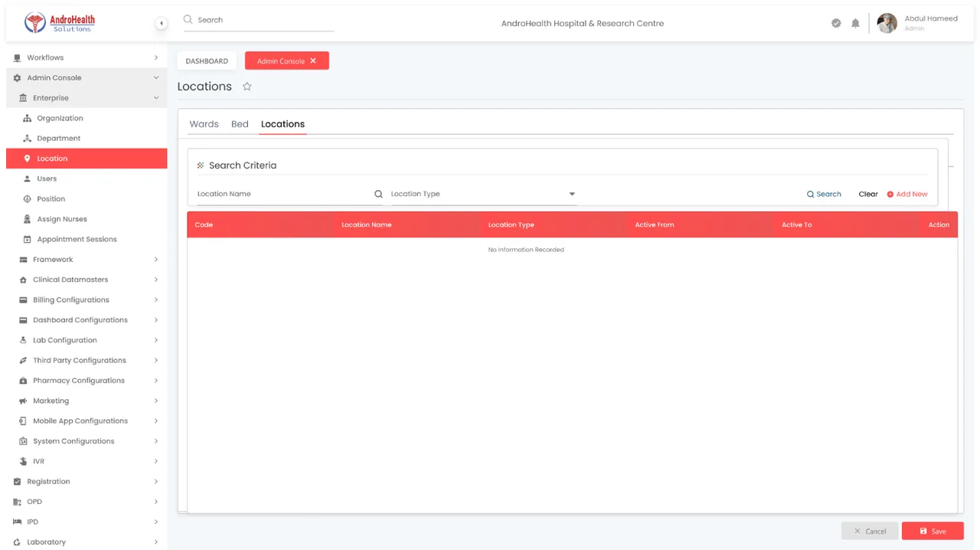Expand Dashboard Configurations chevron
This screenshot has height=550, width=980.
tap(156, 320)
